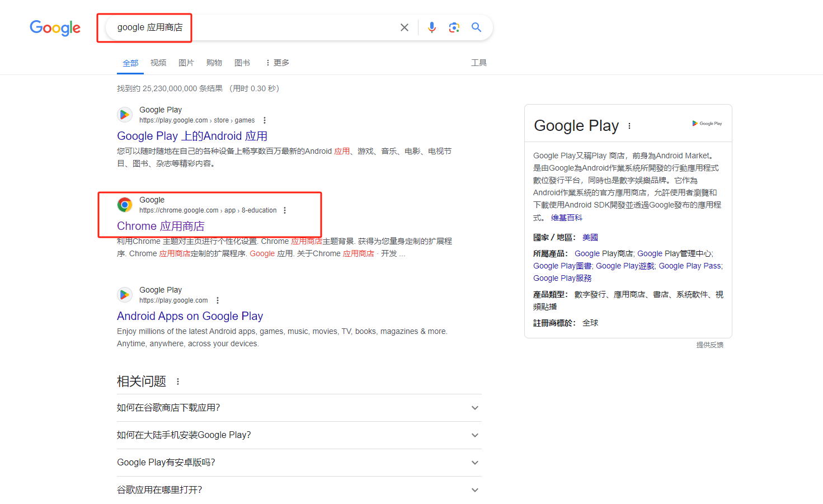Click the Google Play heading in knowledge panel
The width and height of the screenshot is (823, 504).
pyautogui.click(x=576, y=126)
